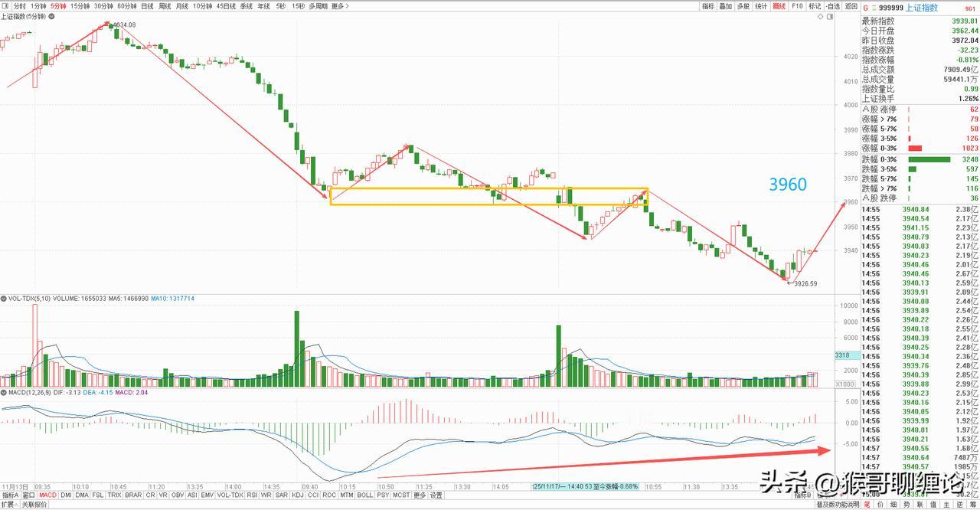This screenshot has height=510, width=980.
Task: Switch to 季线 quarterly chart
Action: pos(247,6)
